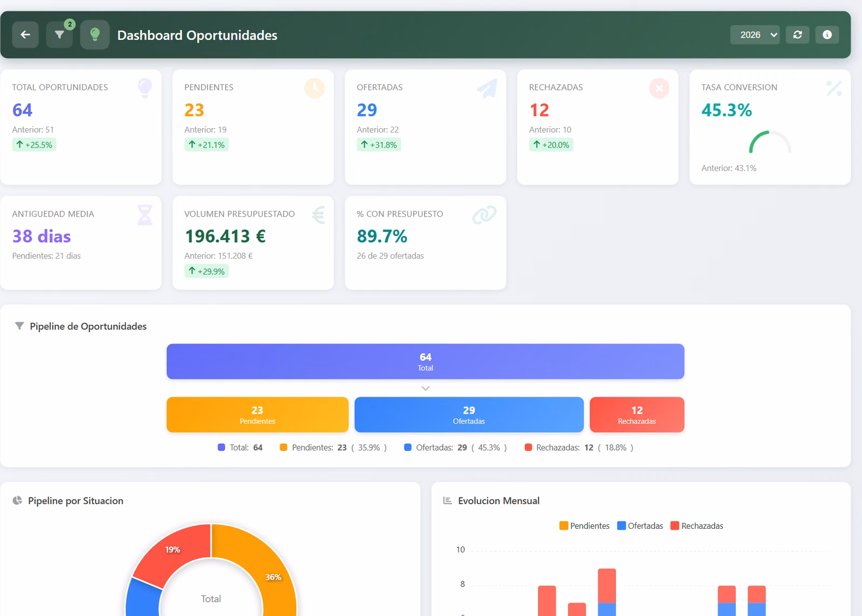Toggle Ofertadas series in Evolucion Mensual legend

(640, 526)
